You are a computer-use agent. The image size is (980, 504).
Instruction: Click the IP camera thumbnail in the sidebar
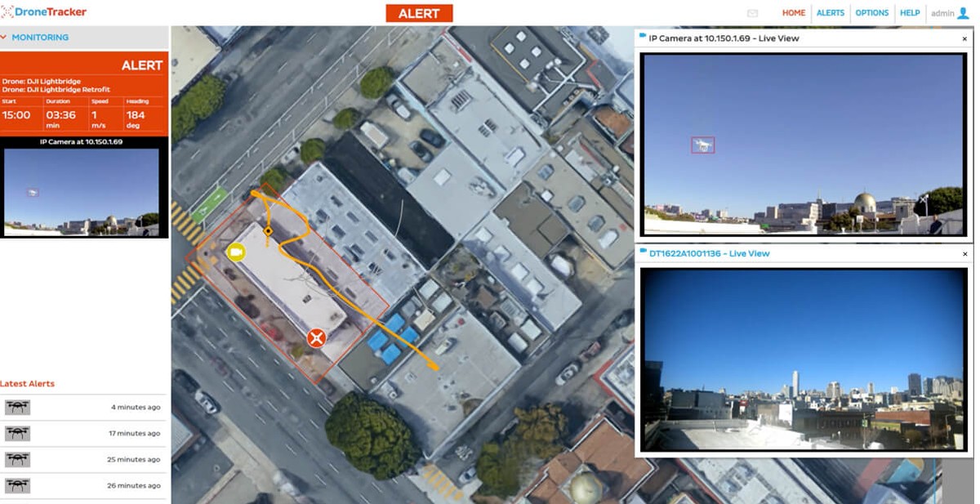point(84,190)
